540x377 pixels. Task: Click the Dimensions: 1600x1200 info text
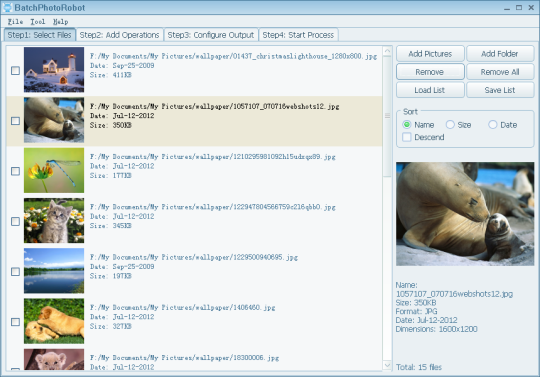pyautogui.click(x=437, y=329)
